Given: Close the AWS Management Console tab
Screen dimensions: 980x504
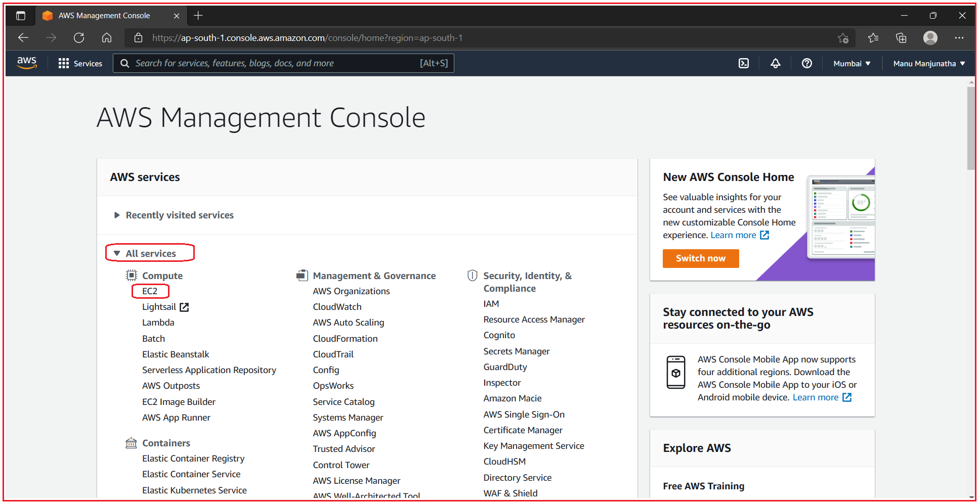Looking at the screenshot, I should coord(177,16).
